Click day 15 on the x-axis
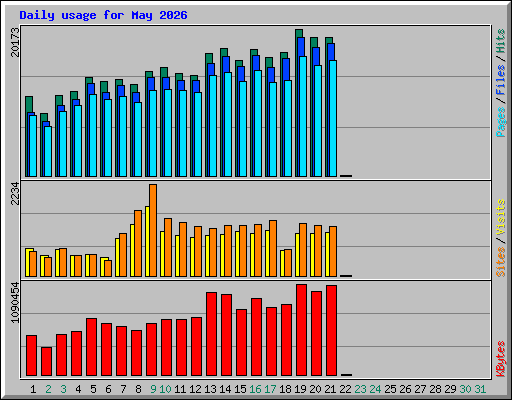Viewport: 512px width, 400px height. coord(240,389)
